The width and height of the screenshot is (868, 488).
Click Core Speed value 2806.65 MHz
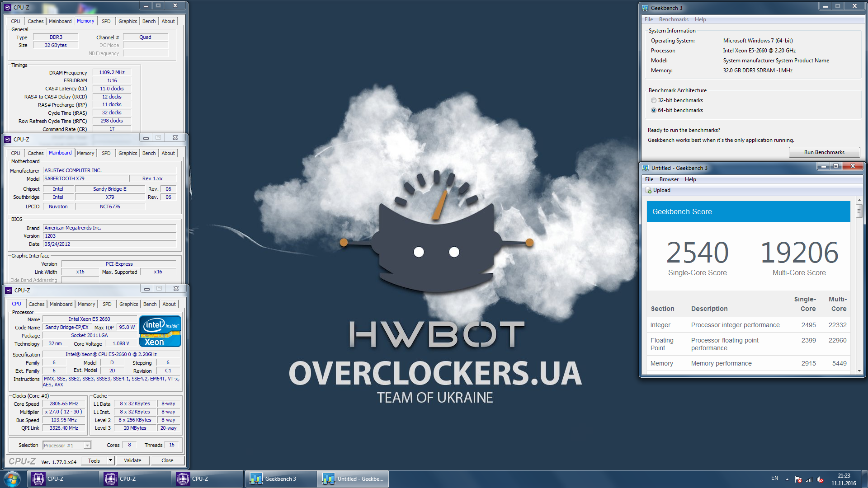tap(64, 404)
